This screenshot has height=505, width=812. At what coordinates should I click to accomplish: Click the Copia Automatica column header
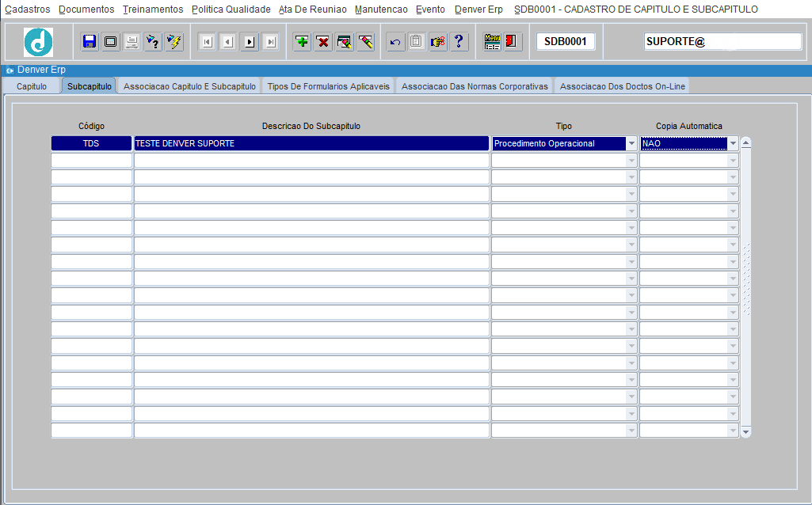(688, 127)
